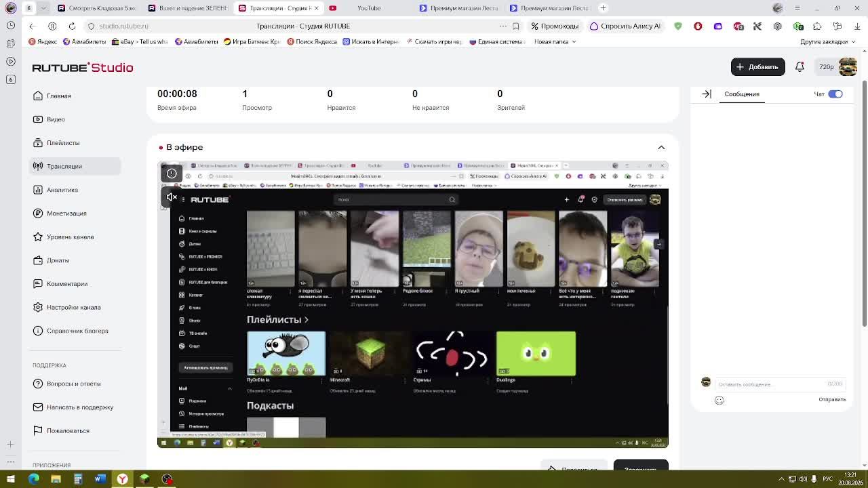Click the Промокоды button

[x=555, y=26]
